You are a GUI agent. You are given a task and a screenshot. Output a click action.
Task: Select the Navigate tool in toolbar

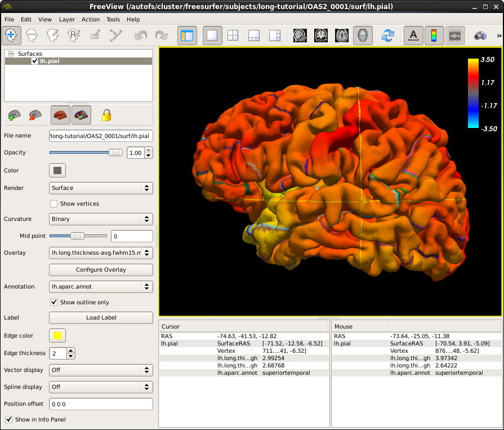point(11,36)
